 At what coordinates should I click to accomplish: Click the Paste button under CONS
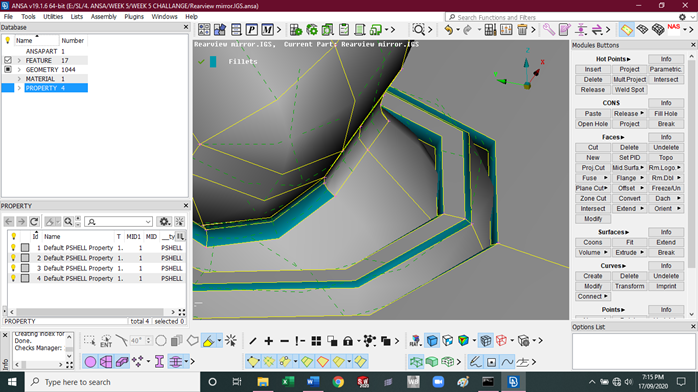pyautogui.click(x=592, y=113)
